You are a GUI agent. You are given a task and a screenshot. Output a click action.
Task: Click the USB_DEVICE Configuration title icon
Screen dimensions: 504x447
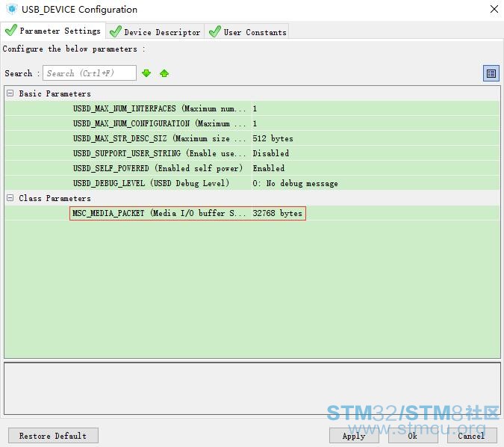coord(12,9)
